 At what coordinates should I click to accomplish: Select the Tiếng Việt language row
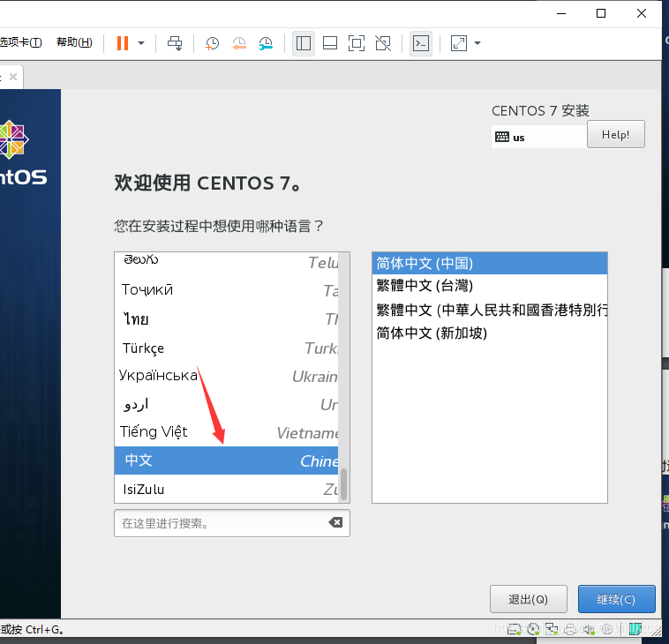[227, 432]
